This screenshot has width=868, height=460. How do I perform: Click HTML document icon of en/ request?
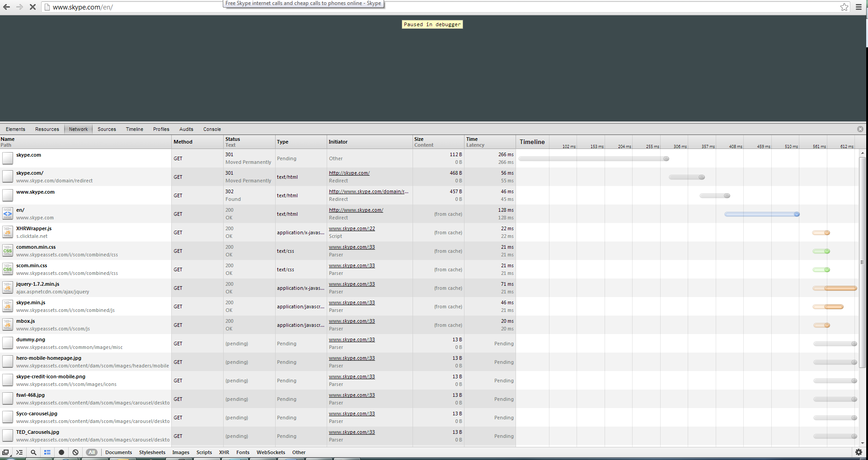pos(8,214)
